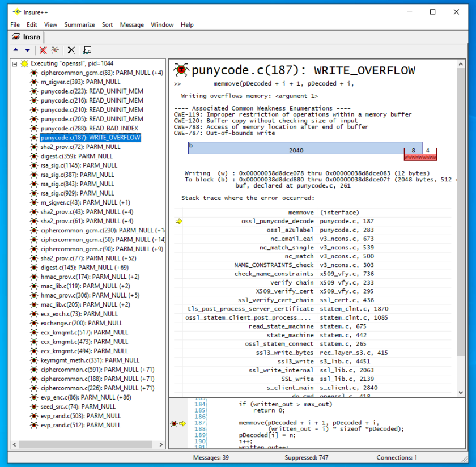Click the folder icon on the Insra tab
Viewport: 476px width, 467px height.
click(x=15, y=36)
